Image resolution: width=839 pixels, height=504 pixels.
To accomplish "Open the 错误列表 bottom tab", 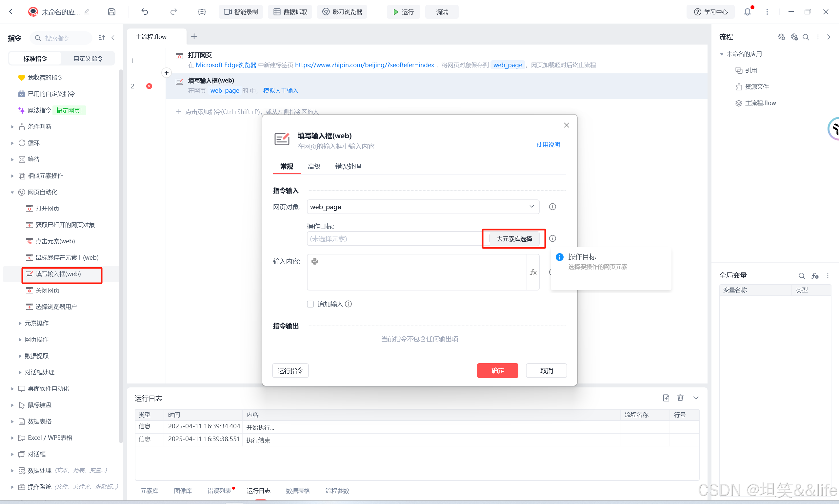I will click(219, 491).
